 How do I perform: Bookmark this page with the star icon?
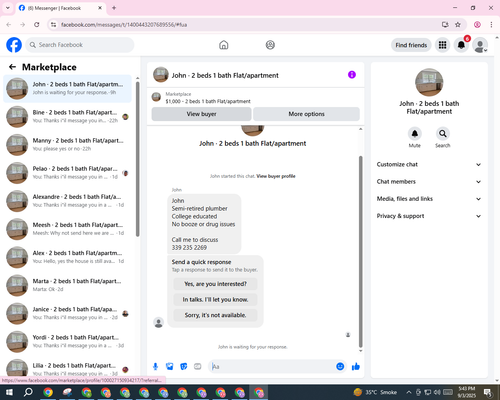[x=458, y=25]
